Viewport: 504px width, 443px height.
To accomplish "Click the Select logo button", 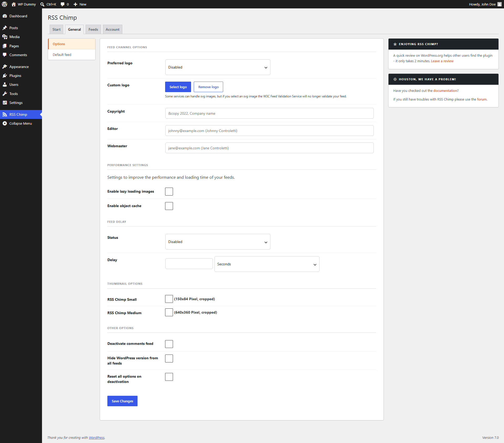I will click(x=178, y=87).
